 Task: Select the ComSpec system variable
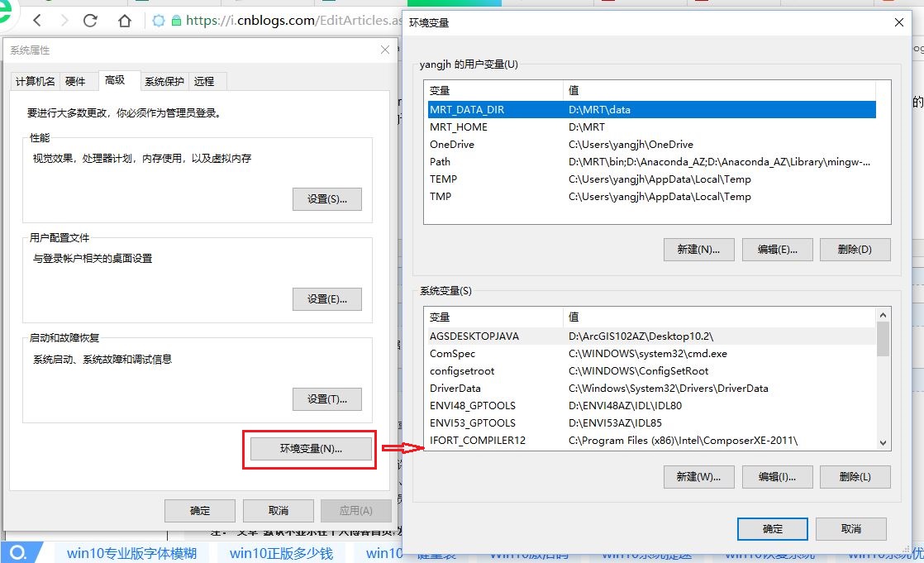click(652, 354)
